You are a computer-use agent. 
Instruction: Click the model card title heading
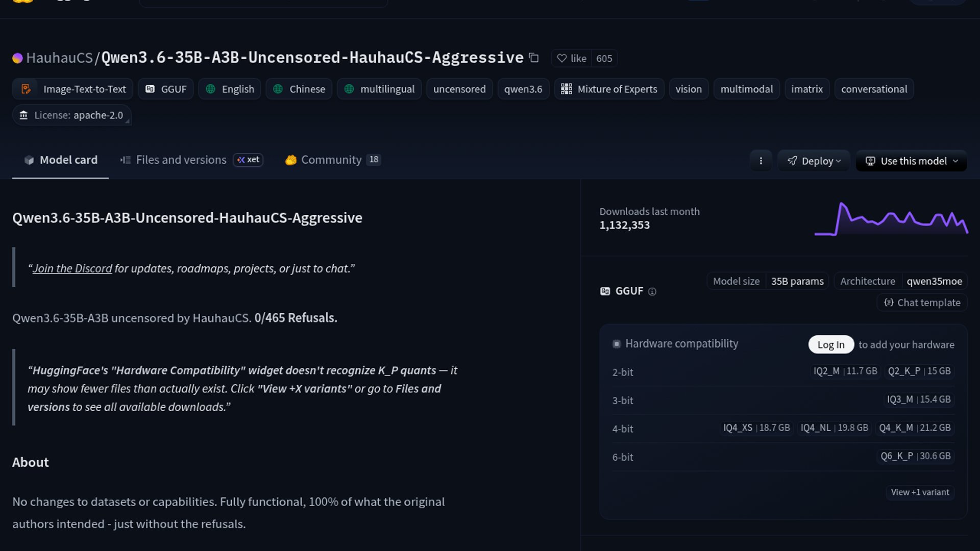(187, 218)
